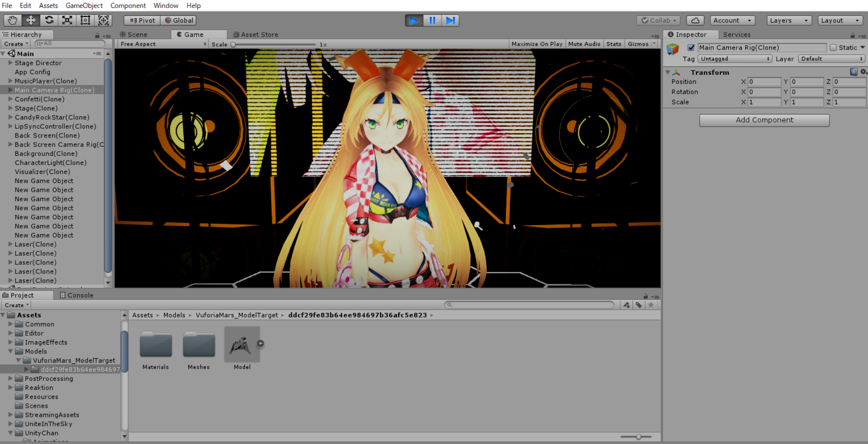Select the Hand tool

pyautogui.click(x=12, y=20)
